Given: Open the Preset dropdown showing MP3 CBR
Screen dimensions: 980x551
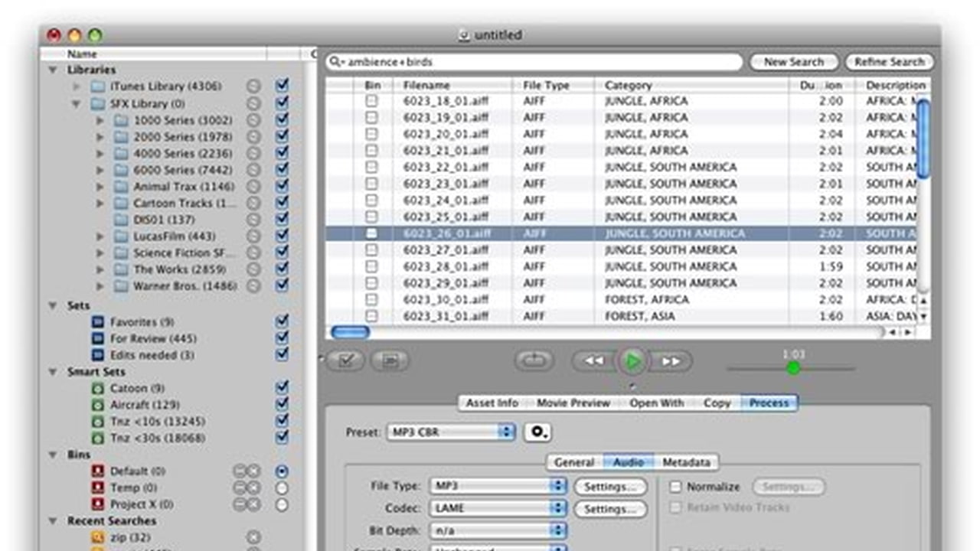Looking at the screenshot, I should pyautogui.click(x=450, y=432).
